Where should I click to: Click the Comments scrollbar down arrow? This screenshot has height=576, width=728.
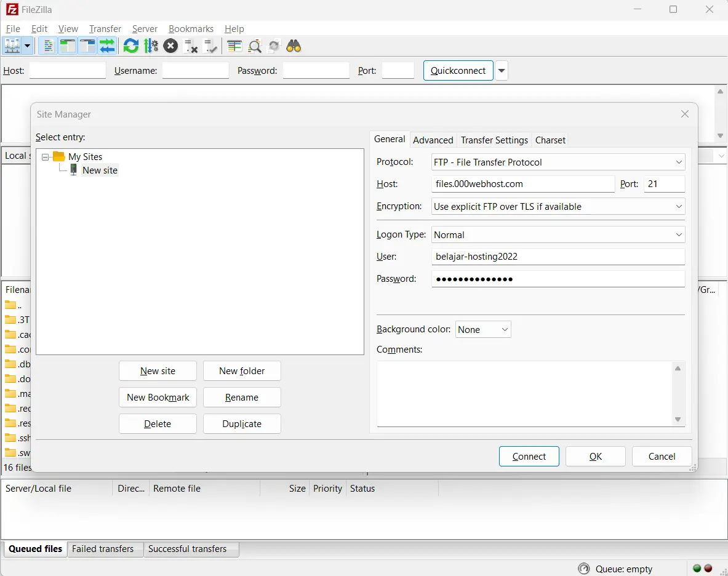[678, 420]
